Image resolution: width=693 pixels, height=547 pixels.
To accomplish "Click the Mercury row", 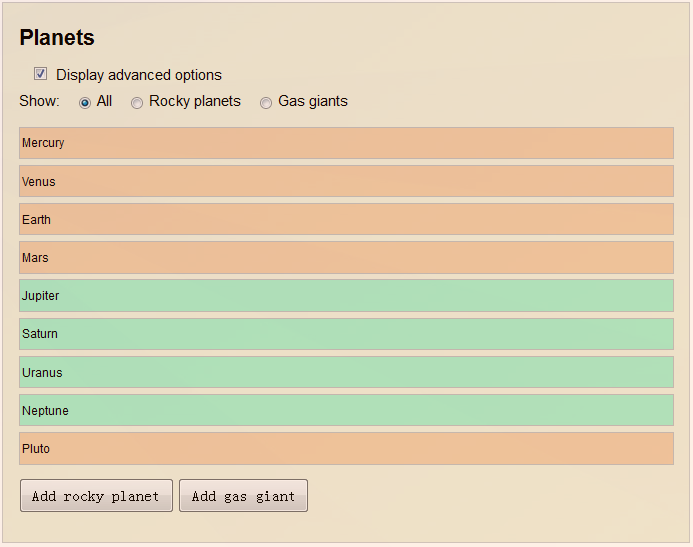I will pos(346,143).
